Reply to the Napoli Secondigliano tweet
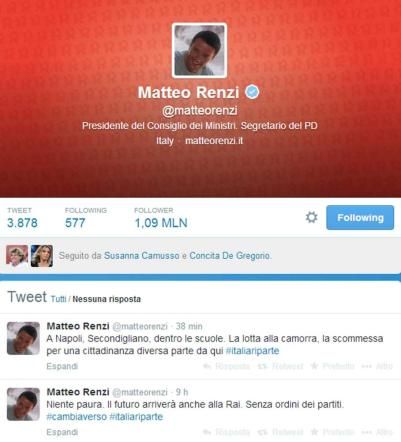The height and width of the screenshot is (442, 401). pos(227,366)
